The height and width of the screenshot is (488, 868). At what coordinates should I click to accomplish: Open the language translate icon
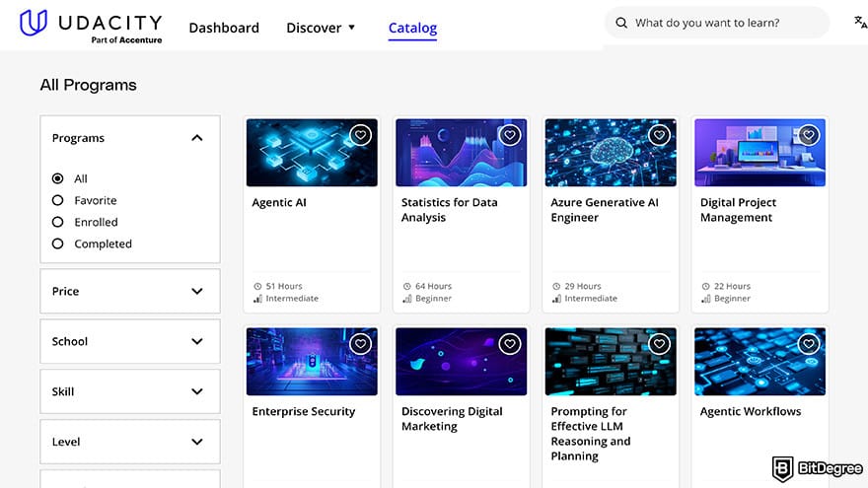coord(860,22)
